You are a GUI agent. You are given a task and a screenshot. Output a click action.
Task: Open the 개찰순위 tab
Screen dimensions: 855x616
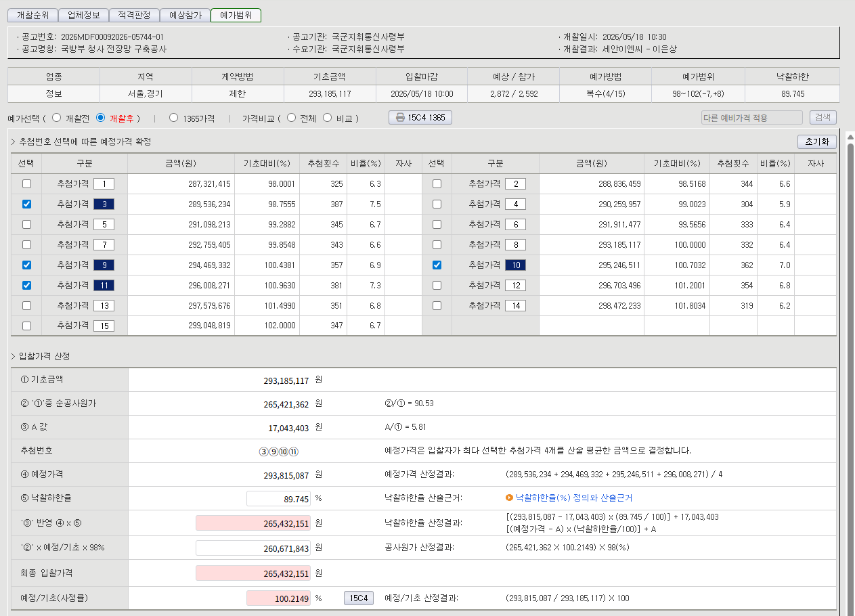click(32, 15)
